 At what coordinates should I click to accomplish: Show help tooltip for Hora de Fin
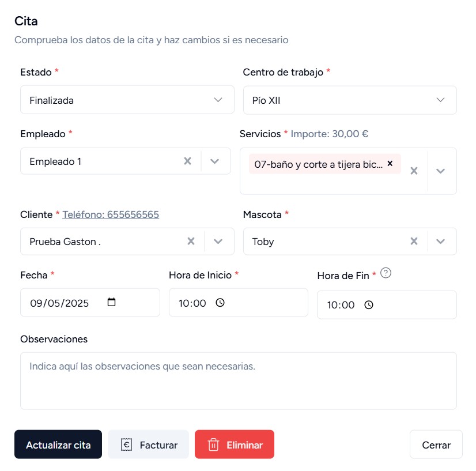(x=386, y=274)
